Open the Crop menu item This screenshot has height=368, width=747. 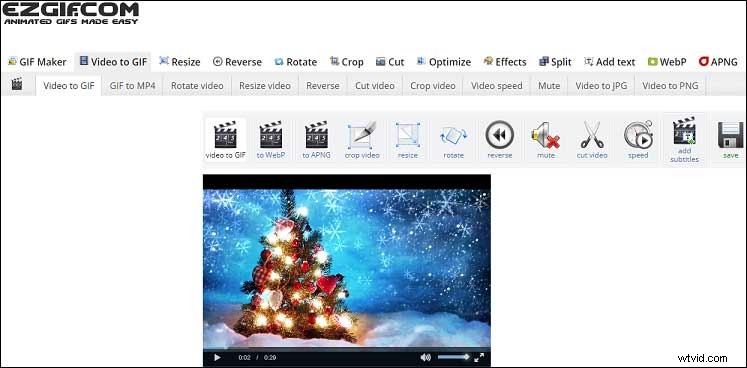(x=346, y=62)
